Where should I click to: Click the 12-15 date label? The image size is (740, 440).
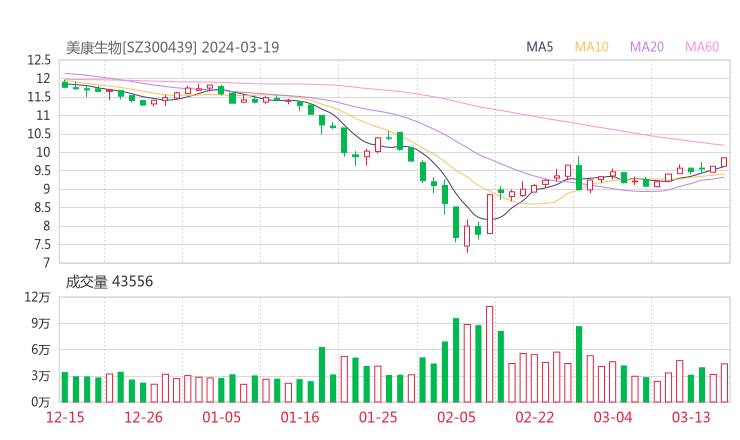click(x=65, y=417)
